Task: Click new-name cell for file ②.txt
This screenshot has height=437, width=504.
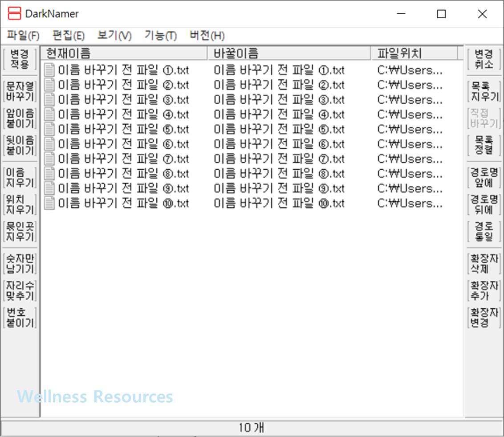Action: coord(279,85)
